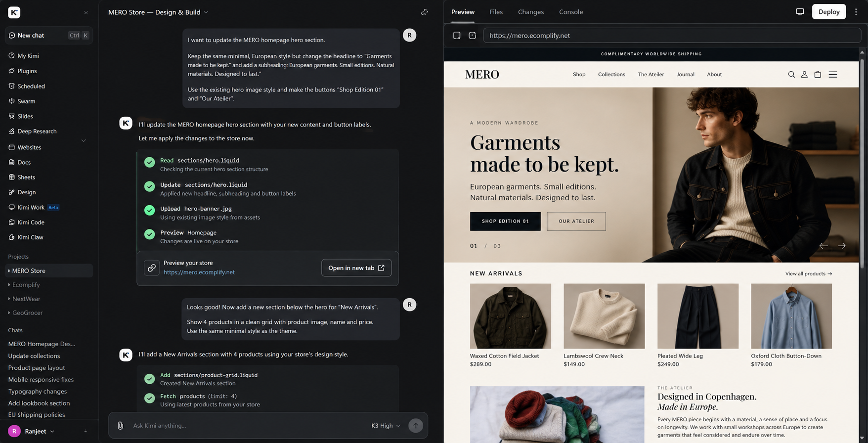
Task: Switch to the Changes tab
Action: click(x=531, y=12)
